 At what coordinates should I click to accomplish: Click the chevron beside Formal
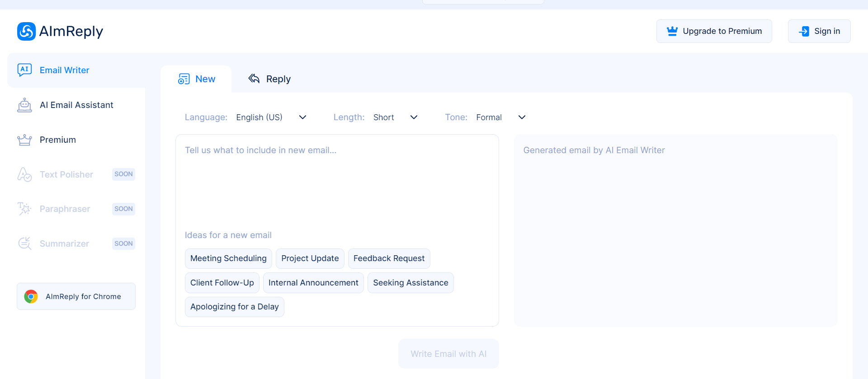pos(522,117)
